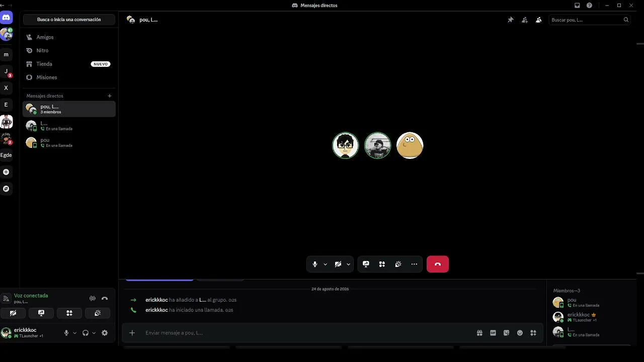Share your screen in call controls

click(x=366, y=264)
